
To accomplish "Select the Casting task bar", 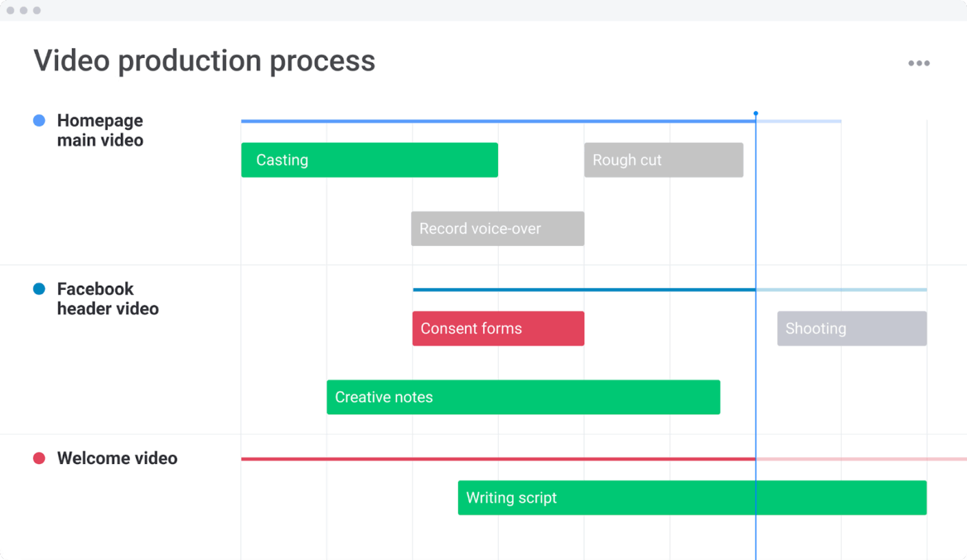I will click(369, 160).
